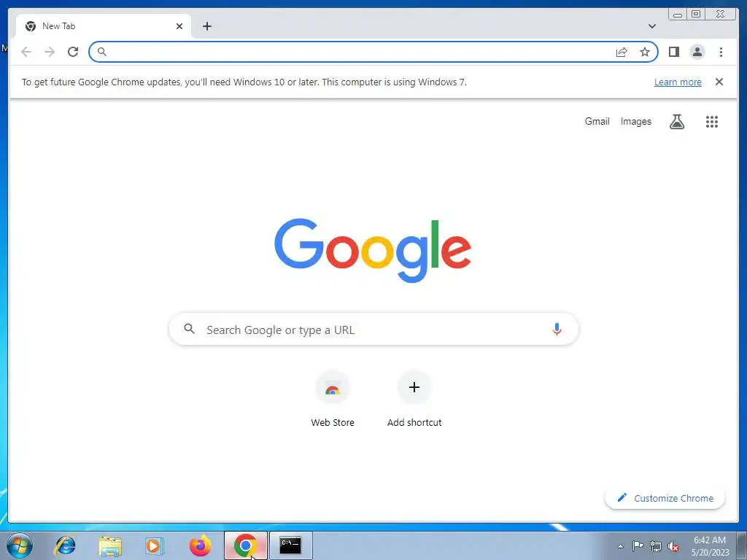Open the profile avatar menu

tap(697, 52)
